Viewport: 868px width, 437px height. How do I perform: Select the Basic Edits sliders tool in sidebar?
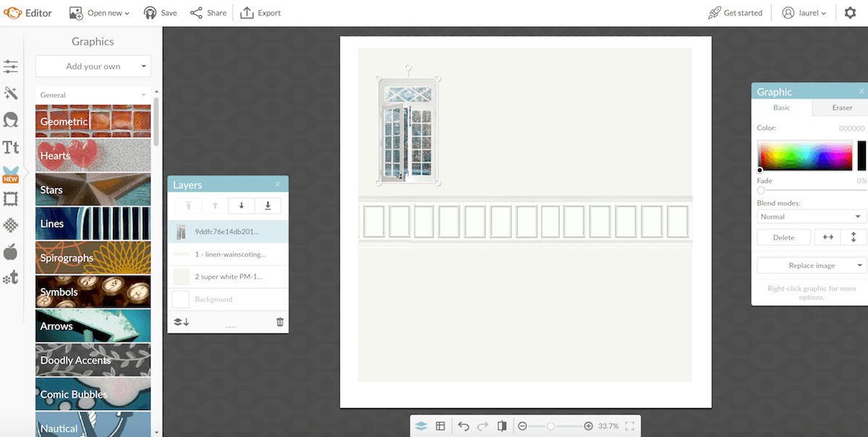[x=11, y=66]
